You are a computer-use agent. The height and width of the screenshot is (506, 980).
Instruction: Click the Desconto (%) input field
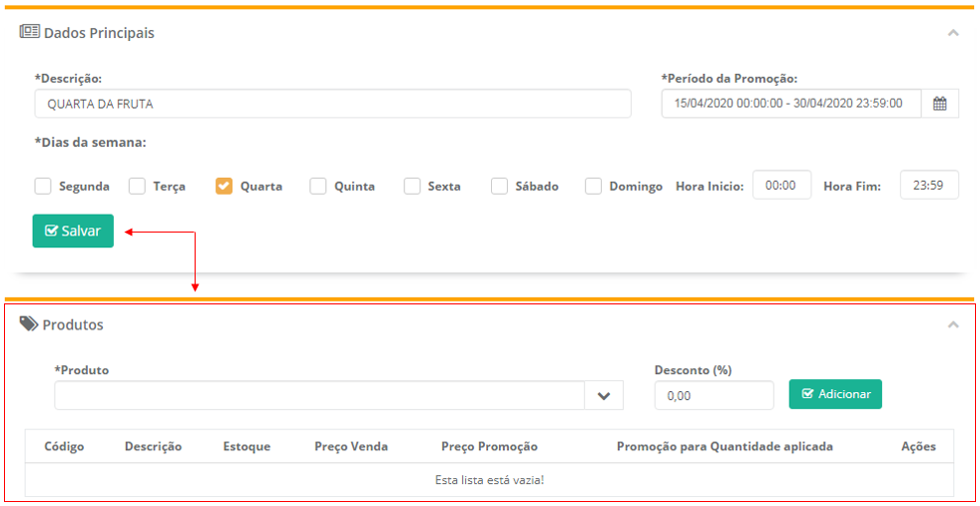[x=714, y=395]
